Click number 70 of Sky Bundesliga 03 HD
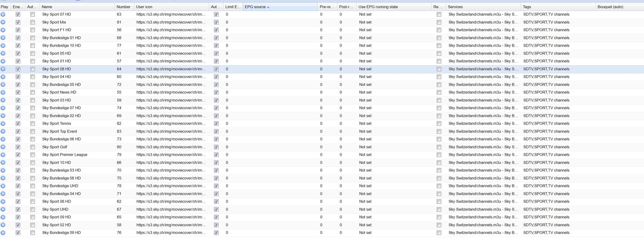Screen dimensions: 644x243 point(119,171)
